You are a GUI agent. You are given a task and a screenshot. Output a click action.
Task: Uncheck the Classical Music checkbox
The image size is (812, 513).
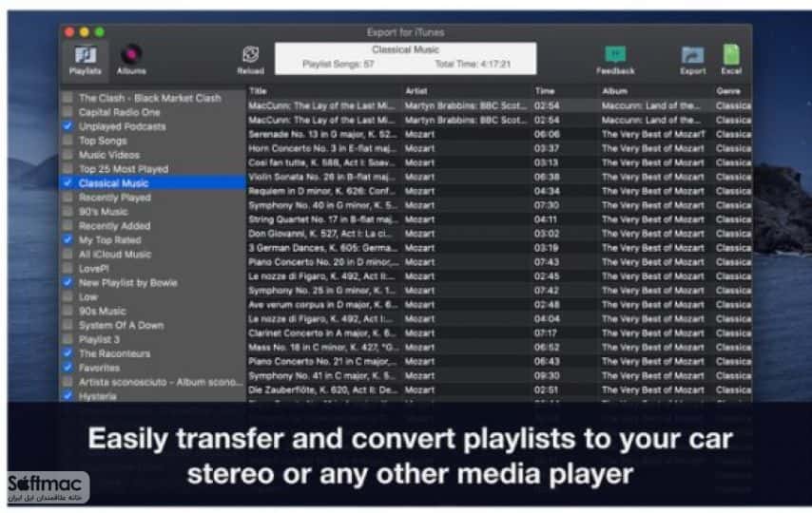68,182
